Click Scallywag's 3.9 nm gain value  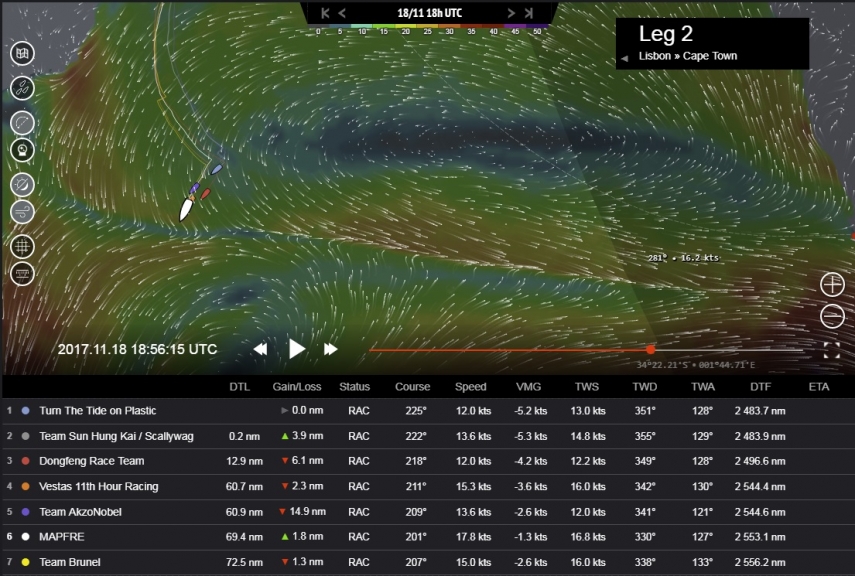(307, 436)
